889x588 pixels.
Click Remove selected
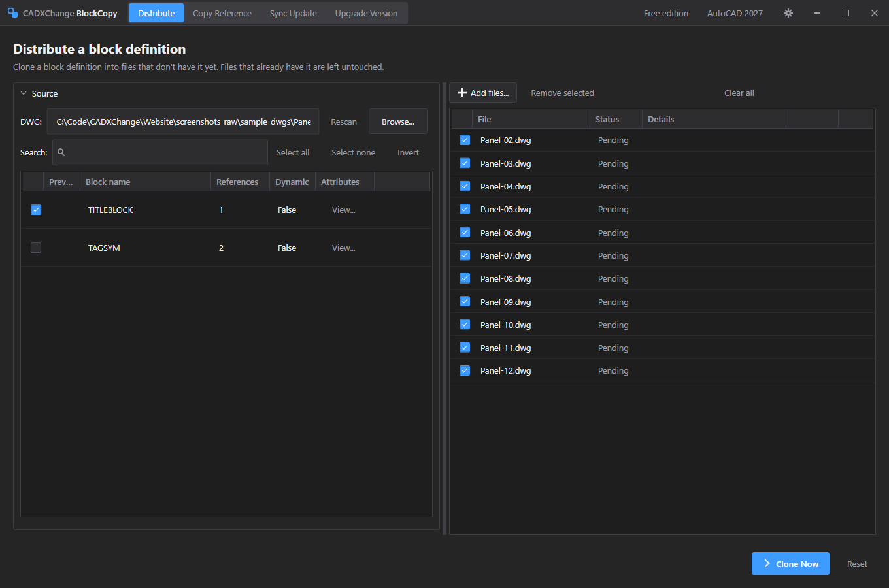[x=562, y=93]
